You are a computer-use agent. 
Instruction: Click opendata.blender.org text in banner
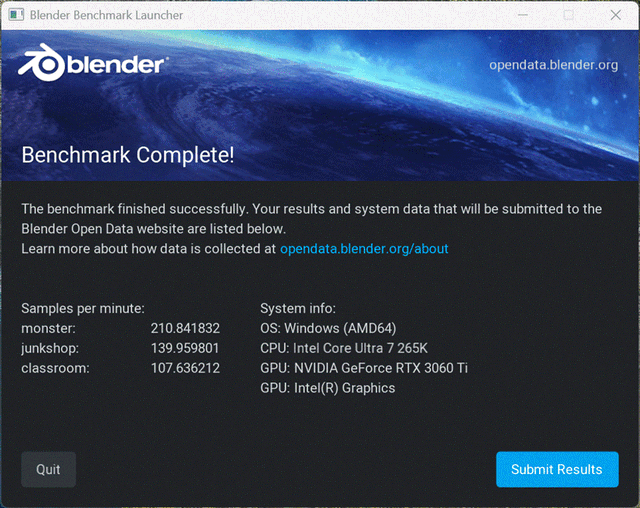[x=553, y=65]
